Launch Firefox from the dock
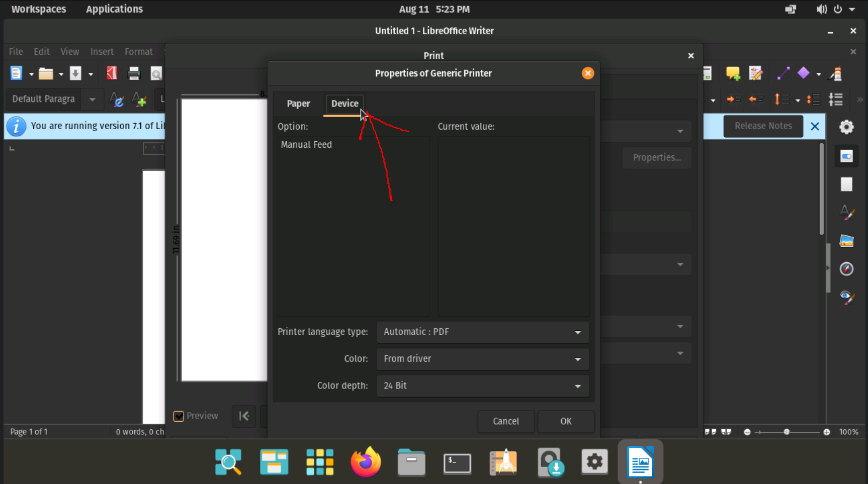Screen dimensions: 868x484 (x=365, y=462)
